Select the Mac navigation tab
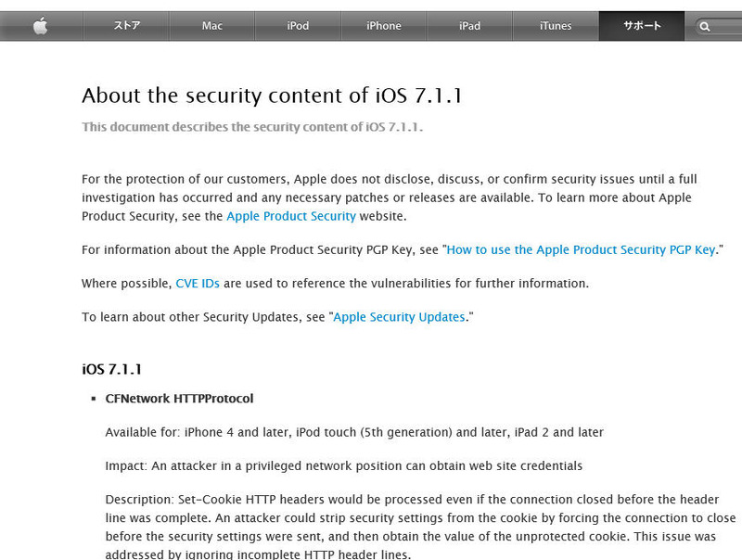Viewport: 742px width, 560px height. (x=212, y=26)
